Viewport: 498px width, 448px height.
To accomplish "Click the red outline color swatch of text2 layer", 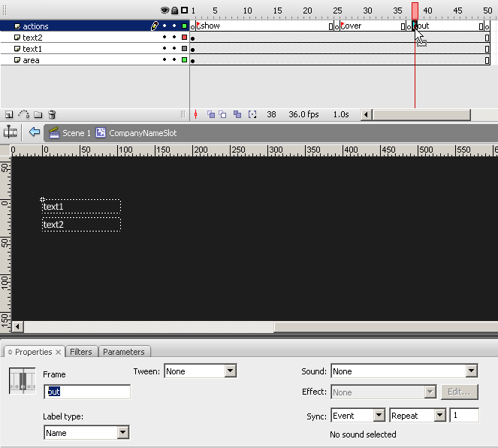I will point(184,38).
